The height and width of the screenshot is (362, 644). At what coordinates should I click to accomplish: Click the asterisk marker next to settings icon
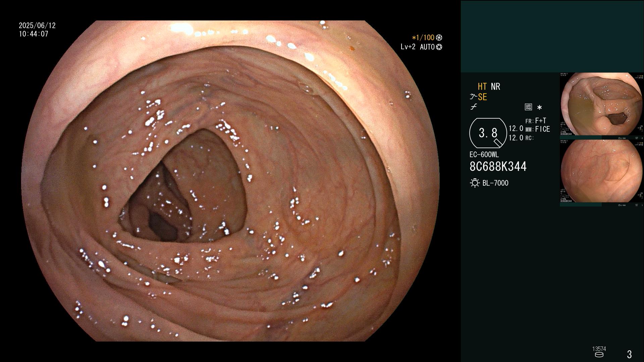pyautogui.click(x=539, y=107)
